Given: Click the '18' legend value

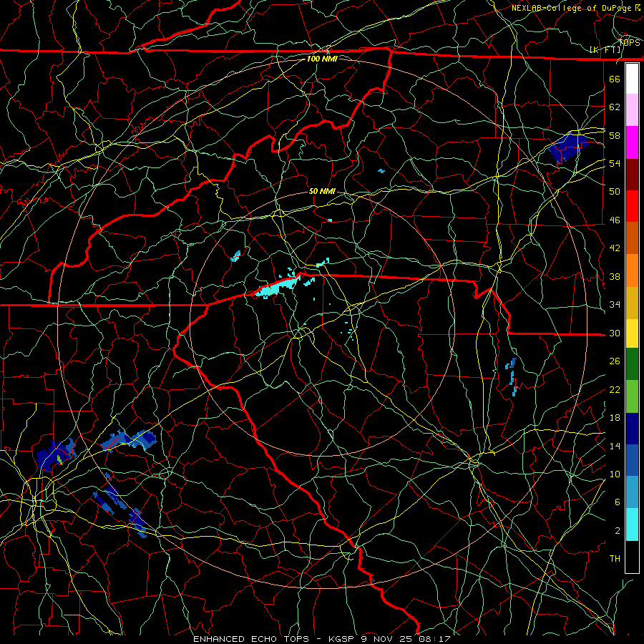Looking at the screenshot, I should click(615, 418).
